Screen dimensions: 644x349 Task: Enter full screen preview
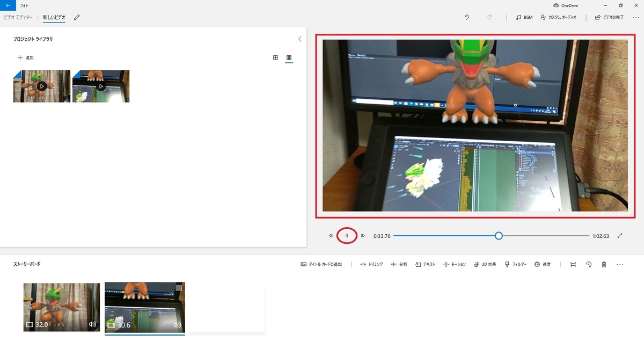point(620,236)
